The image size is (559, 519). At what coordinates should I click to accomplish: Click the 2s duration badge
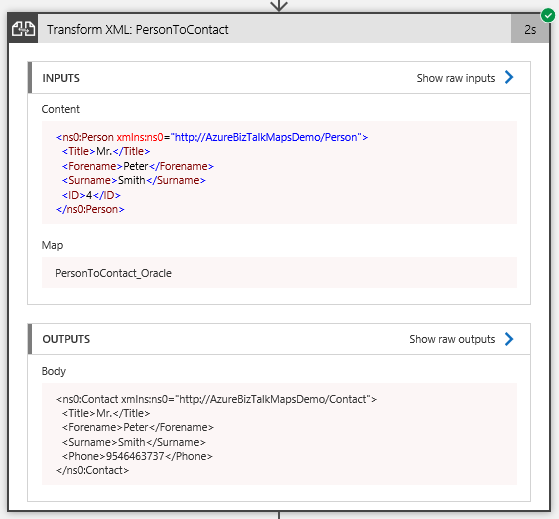[x=530, y=29]
